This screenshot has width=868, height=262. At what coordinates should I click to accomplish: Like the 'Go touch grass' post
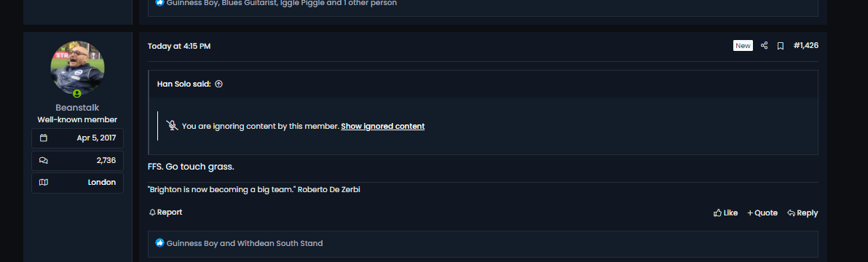[x=726, y=213]
